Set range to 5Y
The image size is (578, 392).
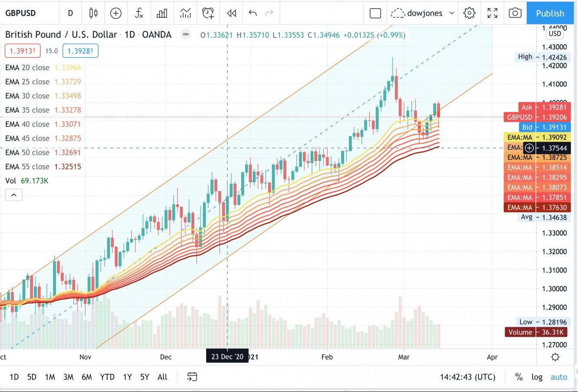click(x=144, y=377)
